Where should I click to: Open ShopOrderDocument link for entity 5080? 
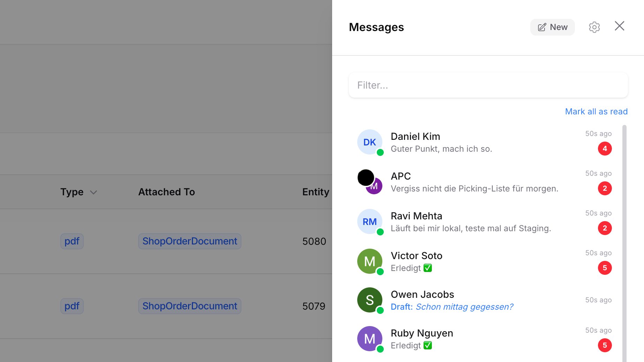(189, 241)
